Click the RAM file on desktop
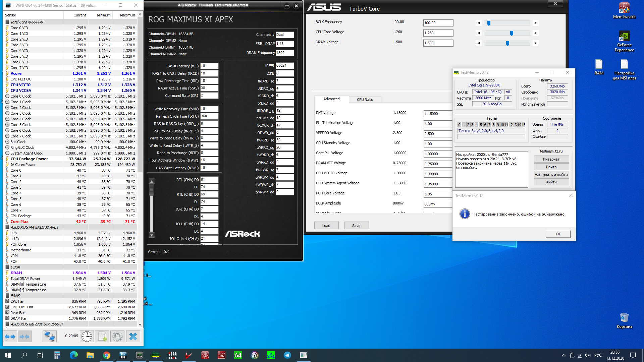The height and width of the screenshot is (362, 644). 599,67
